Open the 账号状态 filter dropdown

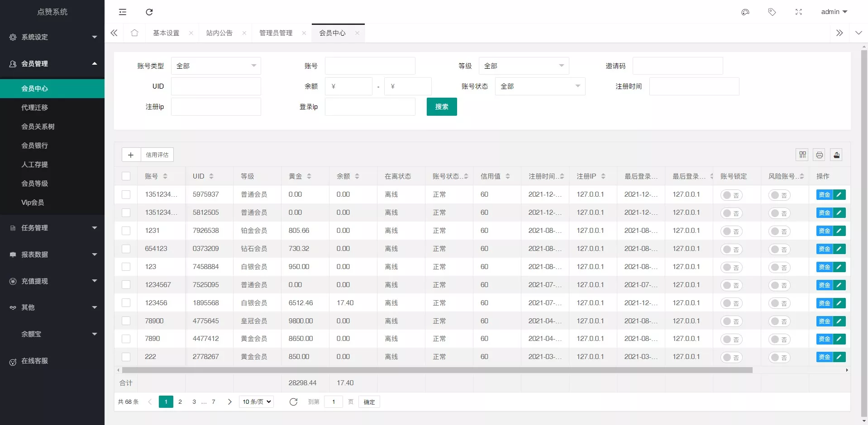point(540,86)
